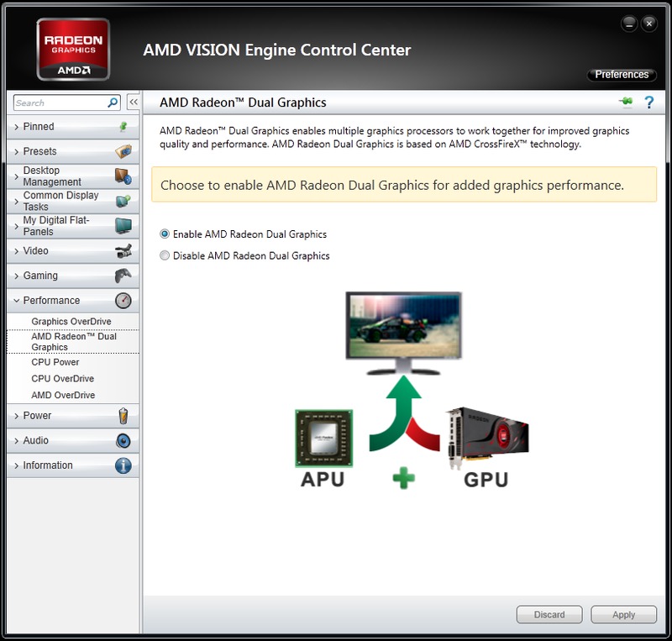Image resolution: width=672 pixels, height=641 pixels.
Task: Click the Audio speaker icon
Action: 123,440
